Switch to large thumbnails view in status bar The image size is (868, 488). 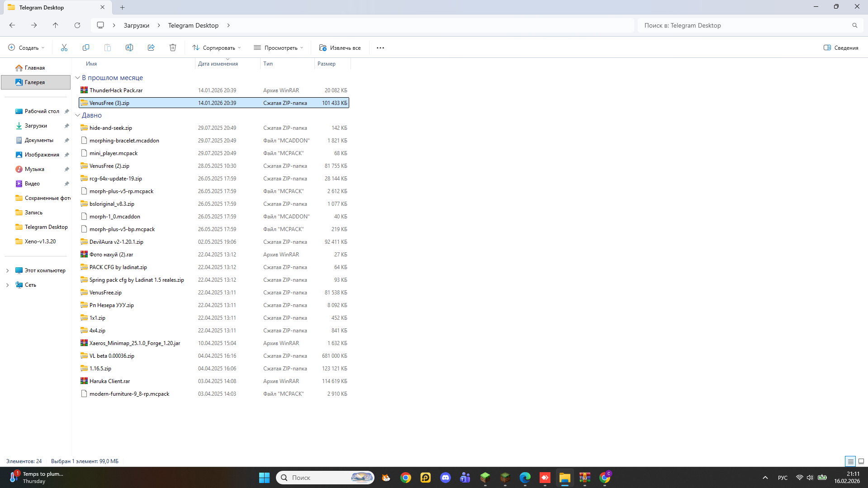[x=861, y=461]
